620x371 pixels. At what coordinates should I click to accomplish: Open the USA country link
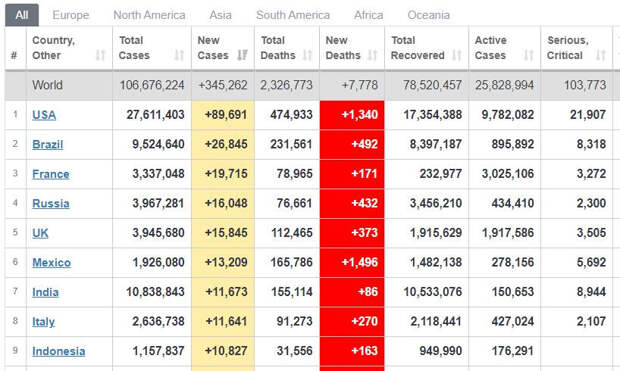[x=44, y=115]
